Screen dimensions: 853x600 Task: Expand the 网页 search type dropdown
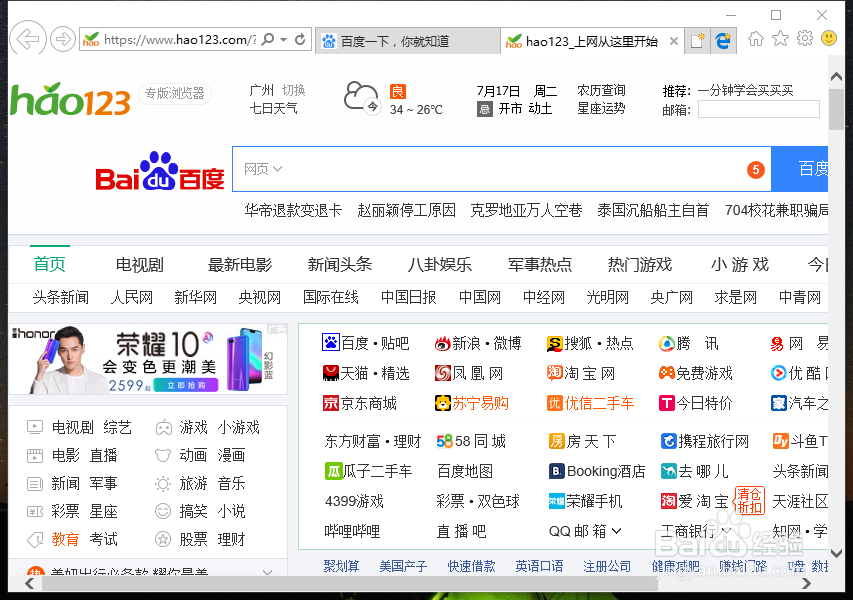[x=263, y=169]
